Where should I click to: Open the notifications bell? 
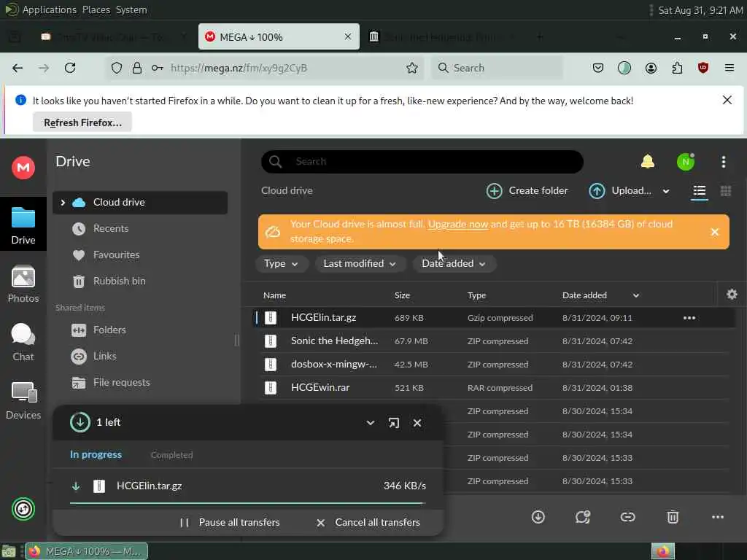[648, 161]
